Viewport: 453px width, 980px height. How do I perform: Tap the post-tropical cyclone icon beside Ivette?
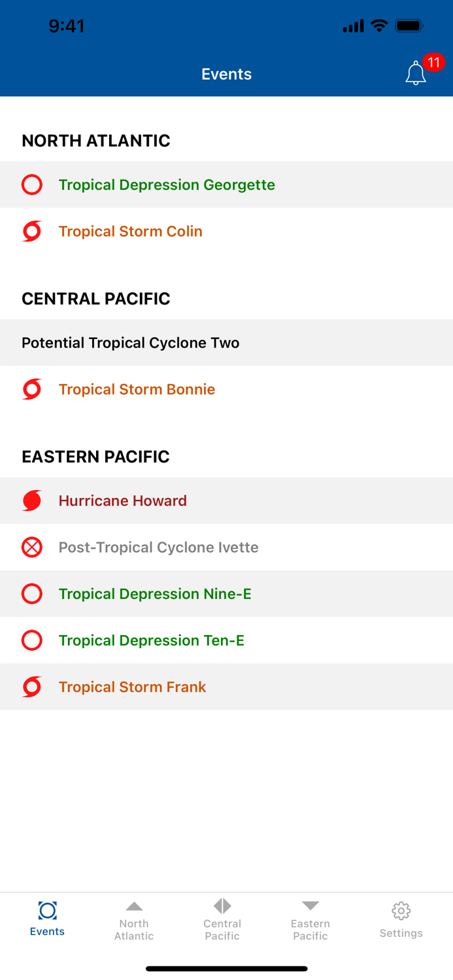pyautogui.click(x=31, y=547)
